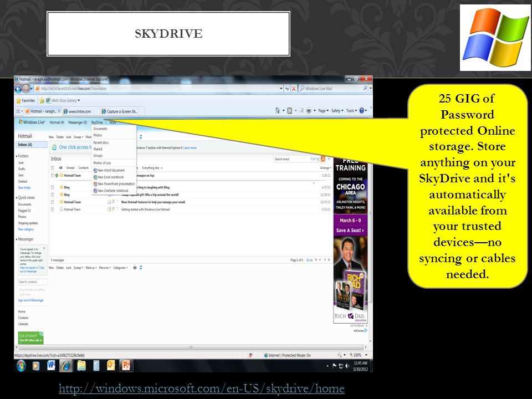Image resolution: width=532 pixels, height=399 pixels.
Task: Check the Bing message dated 12/29/11
Action: pyautogui.click(x=53, y=195)
